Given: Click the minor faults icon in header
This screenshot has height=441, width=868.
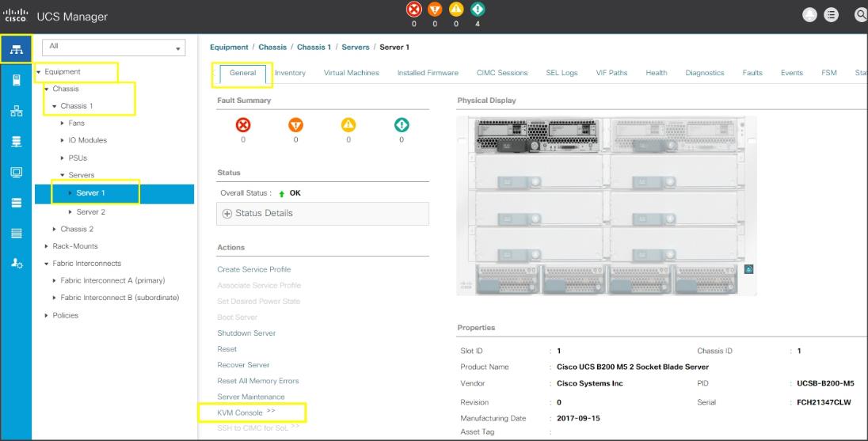Looking at the screenshot, I should click(x=456, y=10).
